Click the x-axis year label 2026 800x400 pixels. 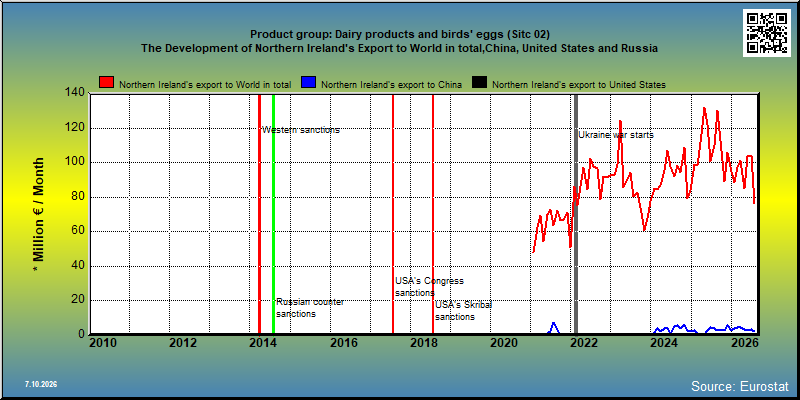[744, 342]
